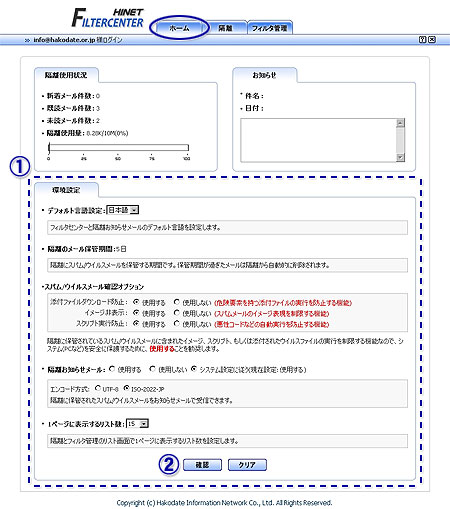The image size is (450, 509).
Task: Select 使用する for 隔離お知らせメール
Action: pyautogui.click(x=112, y=369)
